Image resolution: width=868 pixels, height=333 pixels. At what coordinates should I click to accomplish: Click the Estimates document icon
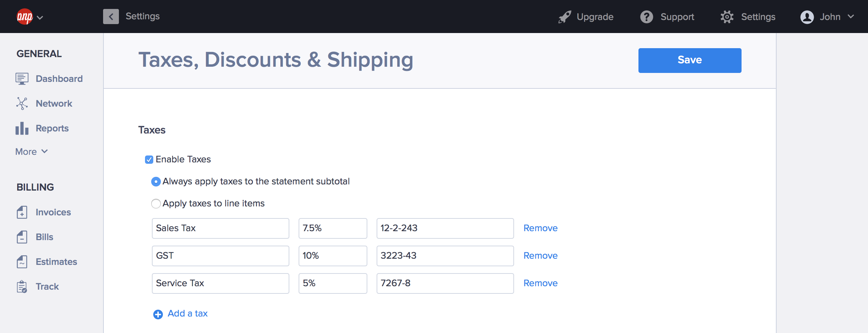tap(22, 262)
